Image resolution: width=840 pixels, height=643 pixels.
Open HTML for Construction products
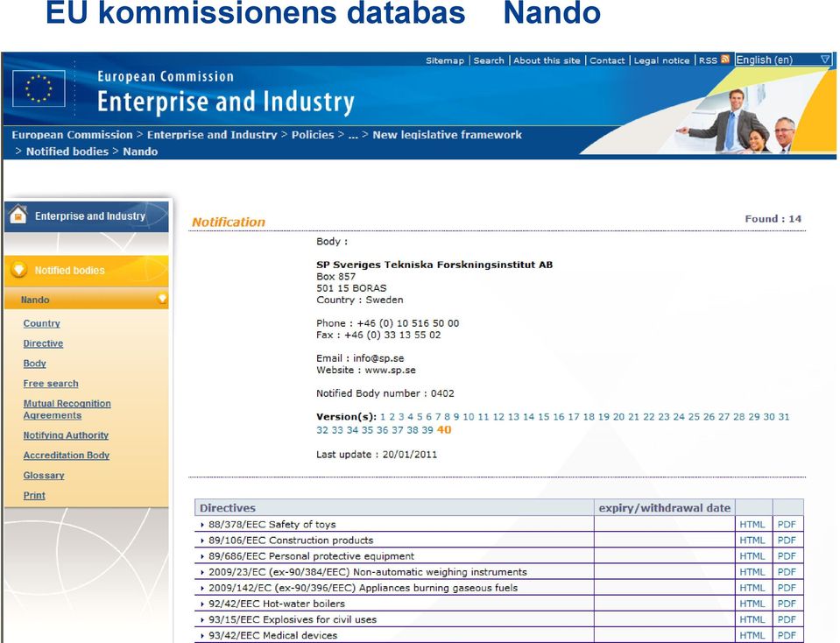click(x=752, y=541)
